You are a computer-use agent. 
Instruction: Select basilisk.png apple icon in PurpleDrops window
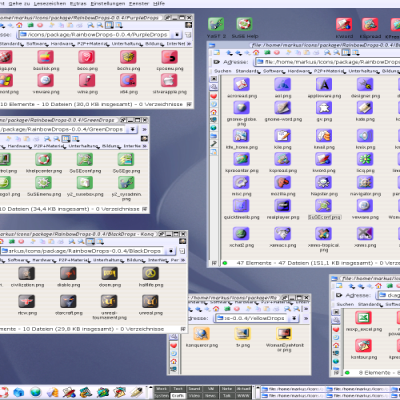click(x=46, y=57)
